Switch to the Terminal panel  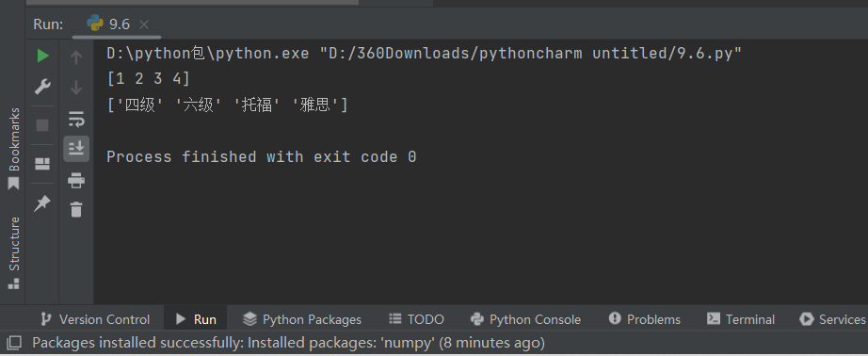(x=741, y=319)
